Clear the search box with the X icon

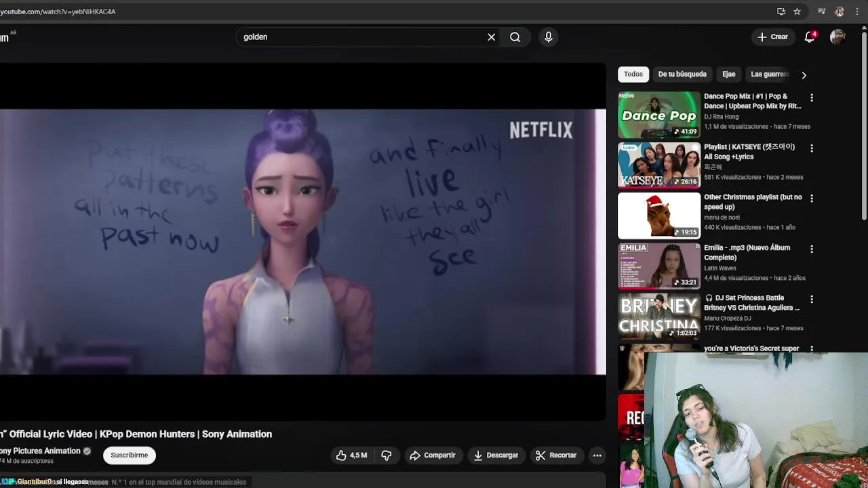(492, 37)
